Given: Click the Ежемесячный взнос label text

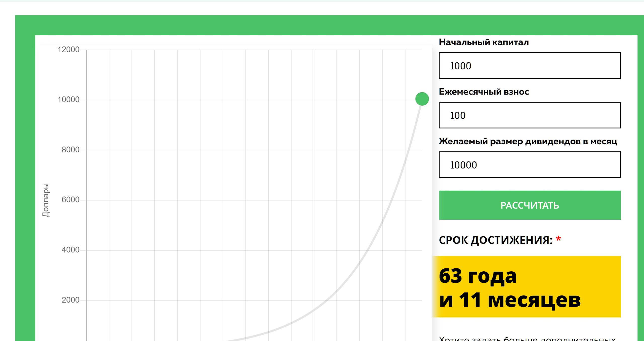Looking at the screenshot, I should 484,92.
